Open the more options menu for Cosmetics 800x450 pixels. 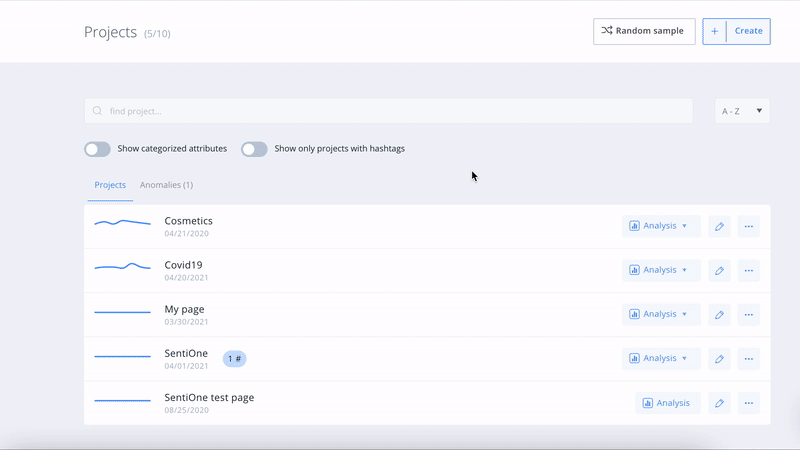coord(748,226)
